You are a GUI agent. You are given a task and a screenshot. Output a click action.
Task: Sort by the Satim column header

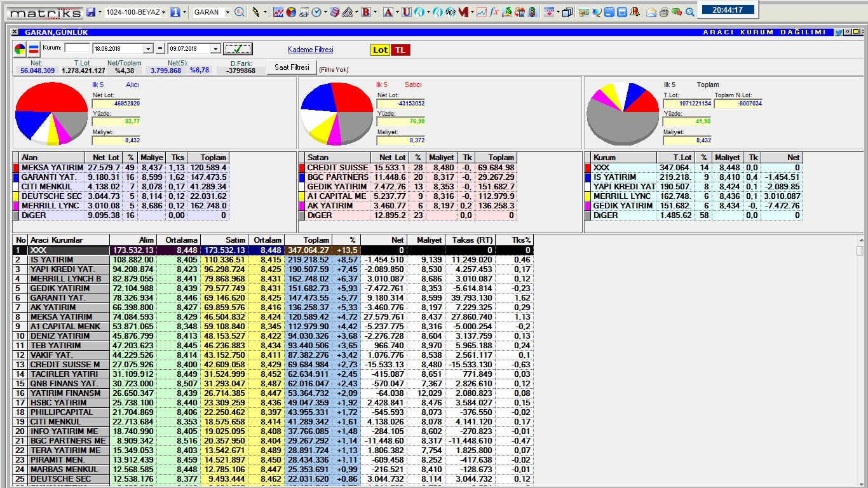pos(224,240)
